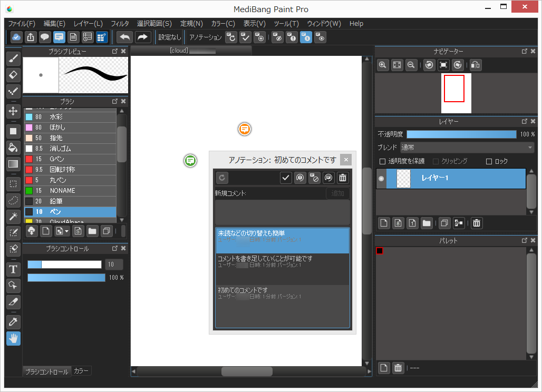Select the Text tool
This screenshot has height=392, width=542.
click(x=13, y=269)
